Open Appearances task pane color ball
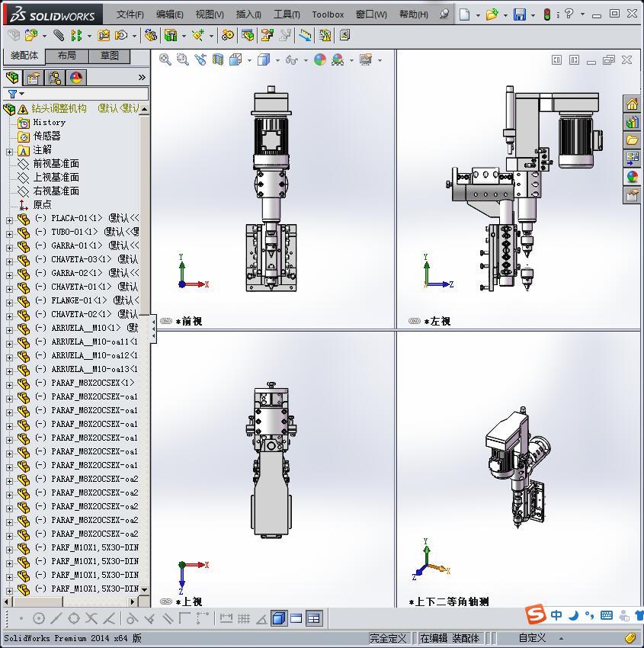Image resolution: width=644 pixels, height=648 pixels. click(x=632, y=176)
